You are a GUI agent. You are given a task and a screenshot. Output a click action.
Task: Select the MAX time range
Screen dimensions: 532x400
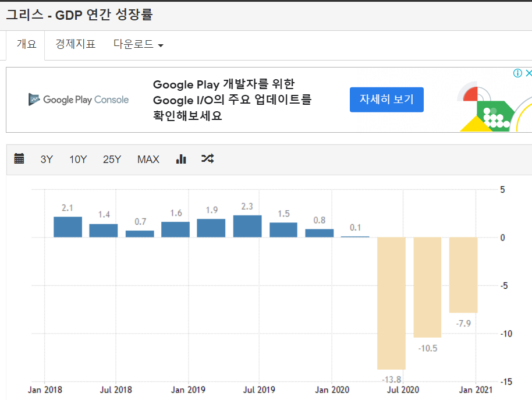click(x=148, y=159)
